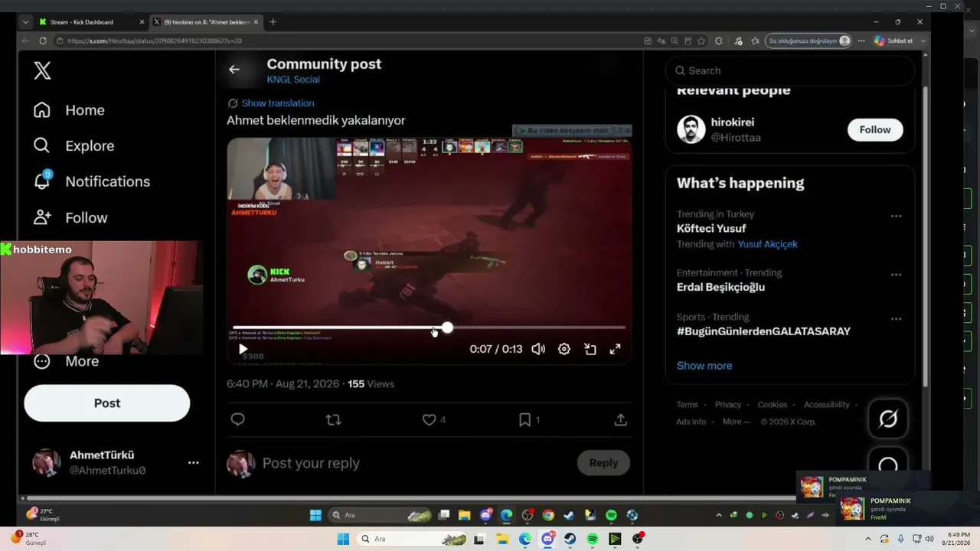Open the Follow people icon
Viewport: 980px width, 551px height.
42,217
